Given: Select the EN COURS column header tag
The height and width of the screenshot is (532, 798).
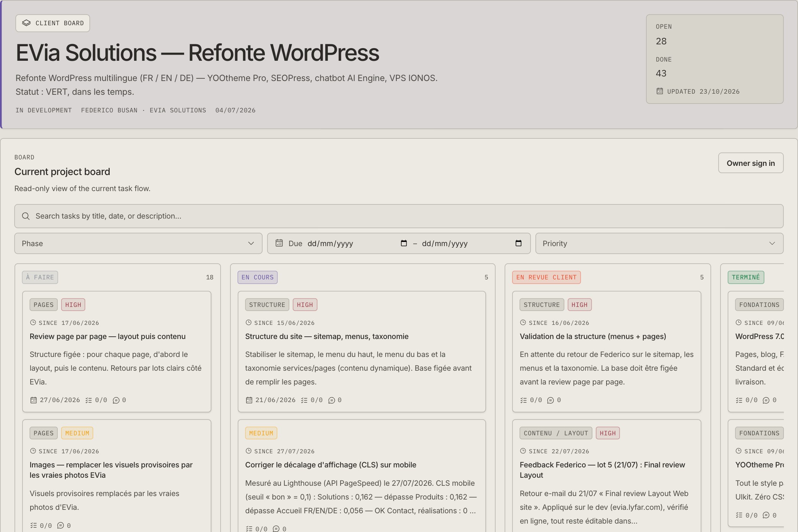Looking at the screenshot, I should (x=258, y=277).
